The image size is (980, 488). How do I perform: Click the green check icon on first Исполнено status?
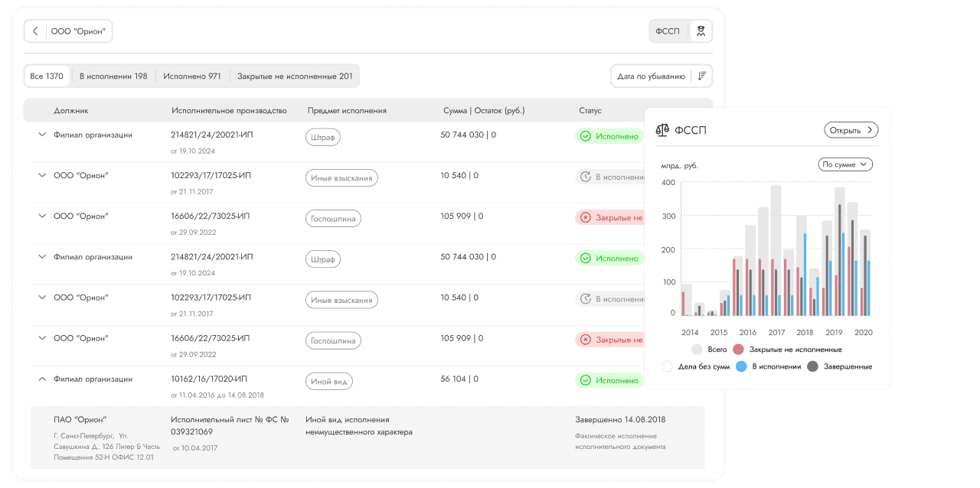(x=586, y=136)
